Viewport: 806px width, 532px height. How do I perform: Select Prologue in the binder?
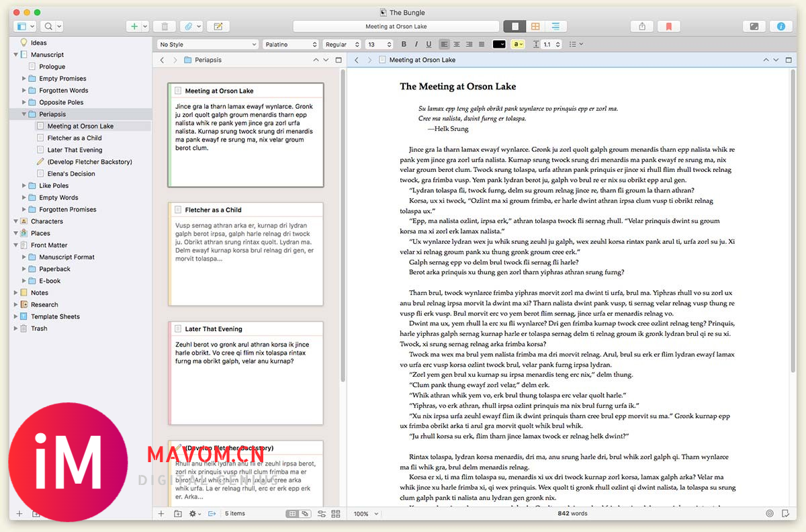tap(52, 66)
